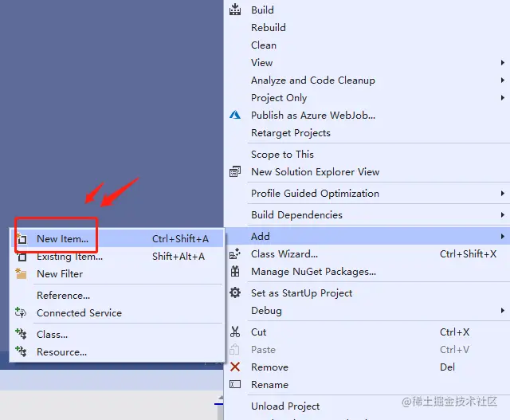Viewport: 510px width, 420px height.
Task: Click the New Solution Explorer View icon
Action: point(235,171)
